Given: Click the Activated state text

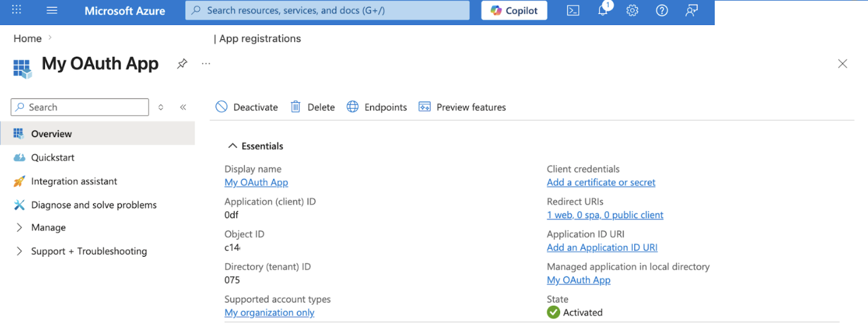Looking at the screenshot, I should tap(583, 313).
